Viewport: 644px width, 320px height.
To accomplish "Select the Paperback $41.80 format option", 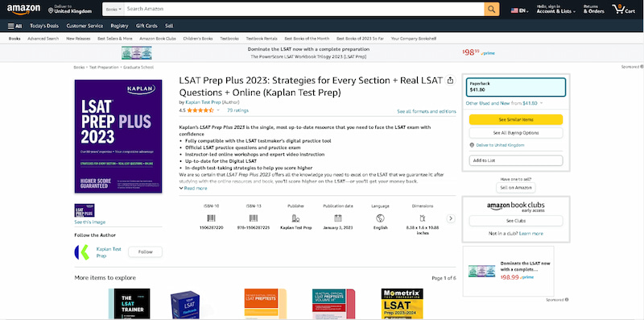I will [515, 87].
